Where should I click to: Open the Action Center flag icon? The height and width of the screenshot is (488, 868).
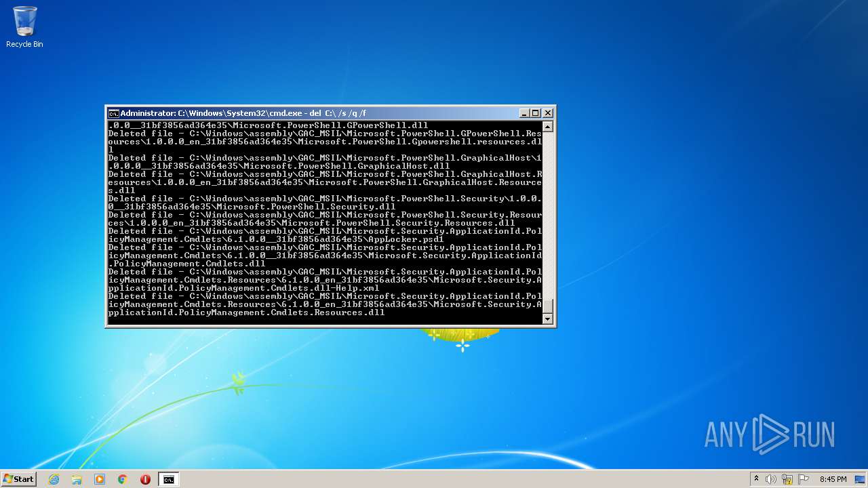[x=804, y=479]
